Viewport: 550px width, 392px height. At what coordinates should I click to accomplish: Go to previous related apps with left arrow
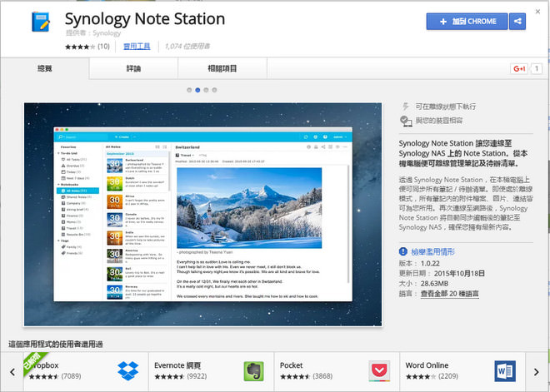(12, 372)
